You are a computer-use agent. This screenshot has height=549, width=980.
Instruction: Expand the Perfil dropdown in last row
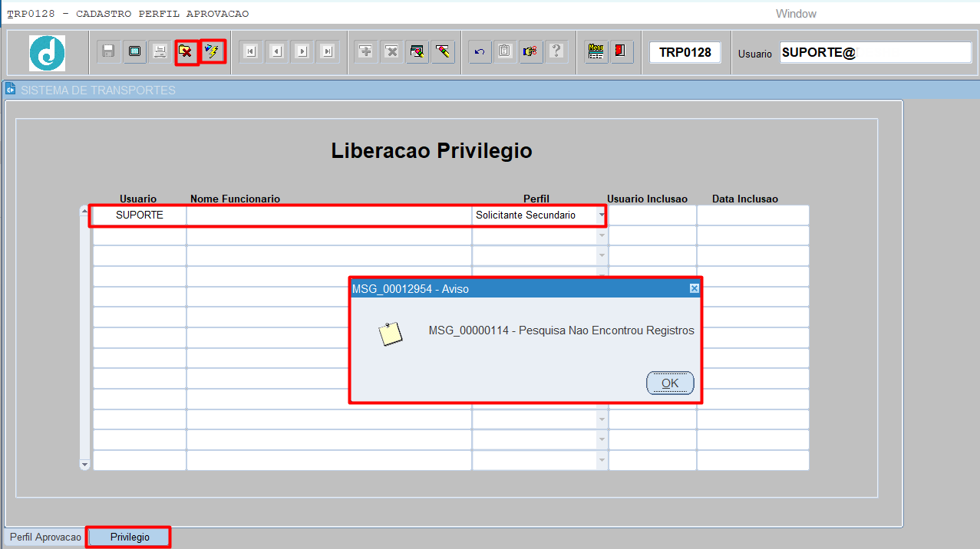pos(602,460)
